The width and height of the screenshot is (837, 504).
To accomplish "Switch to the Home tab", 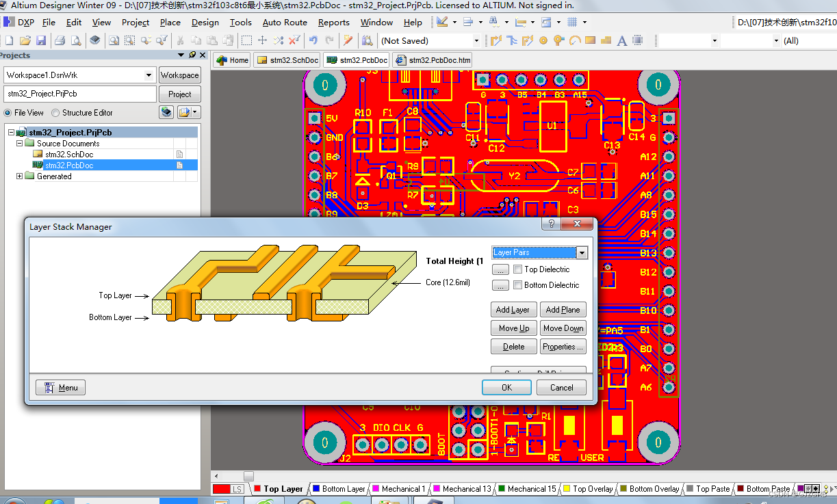I will pos(233,60).
